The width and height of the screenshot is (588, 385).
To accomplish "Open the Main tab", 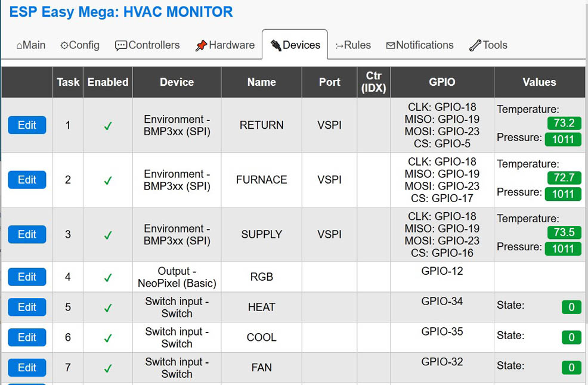I will coord(31,45).
